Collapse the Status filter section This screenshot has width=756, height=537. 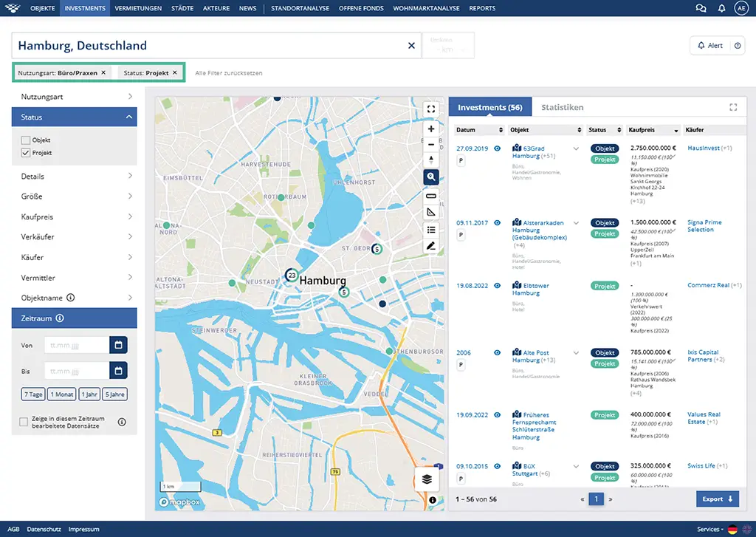pos(75,117)
